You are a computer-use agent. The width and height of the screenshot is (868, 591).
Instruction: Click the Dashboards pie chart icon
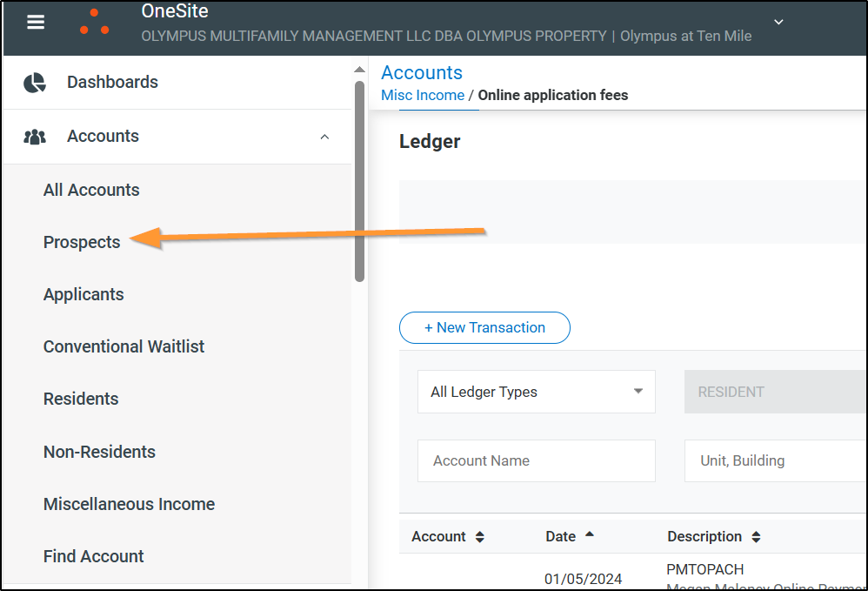point(35,83)
